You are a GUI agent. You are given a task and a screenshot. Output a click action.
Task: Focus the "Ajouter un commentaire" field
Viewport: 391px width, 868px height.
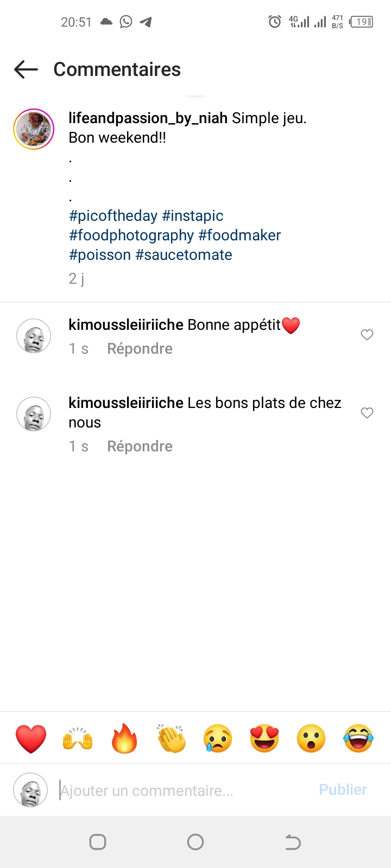tap(185, 790)
